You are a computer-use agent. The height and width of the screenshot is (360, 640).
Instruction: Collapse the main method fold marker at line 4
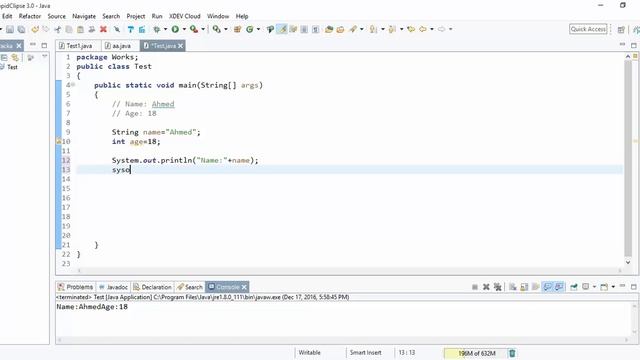click(73, 85)
